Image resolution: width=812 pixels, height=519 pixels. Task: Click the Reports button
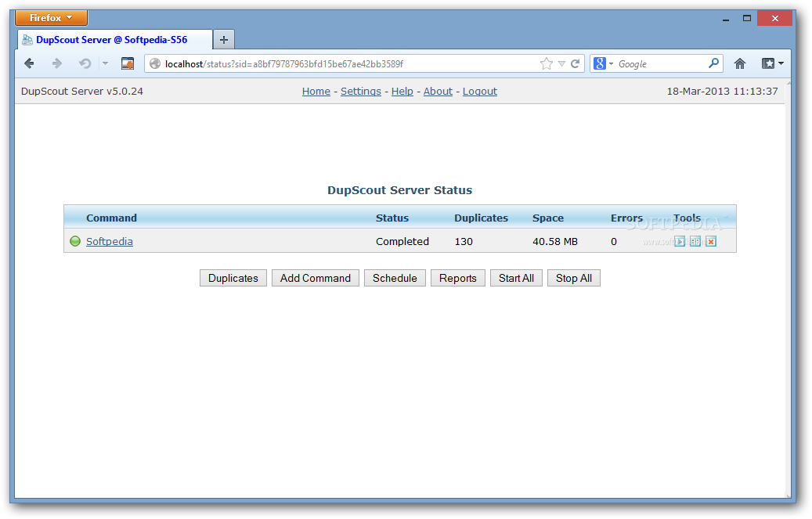458,278
